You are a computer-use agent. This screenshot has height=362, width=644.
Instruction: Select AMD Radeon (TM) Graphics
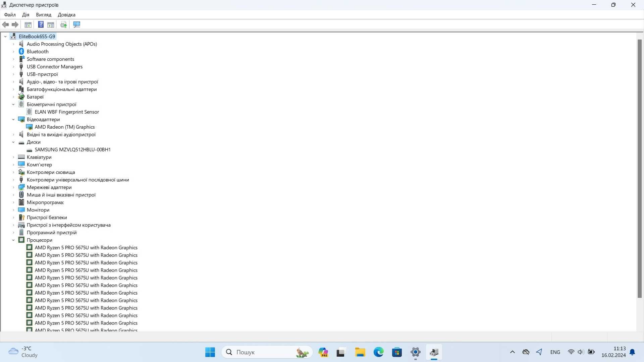click(x=65, y=127)
